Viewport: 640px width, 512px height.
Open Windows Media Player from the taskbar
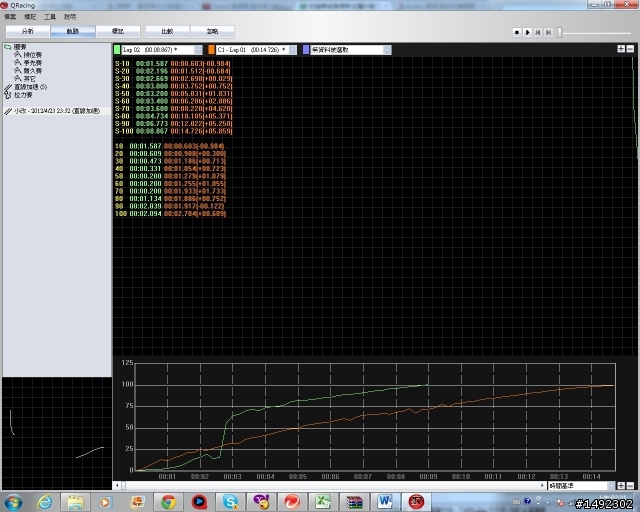(105, 502)
